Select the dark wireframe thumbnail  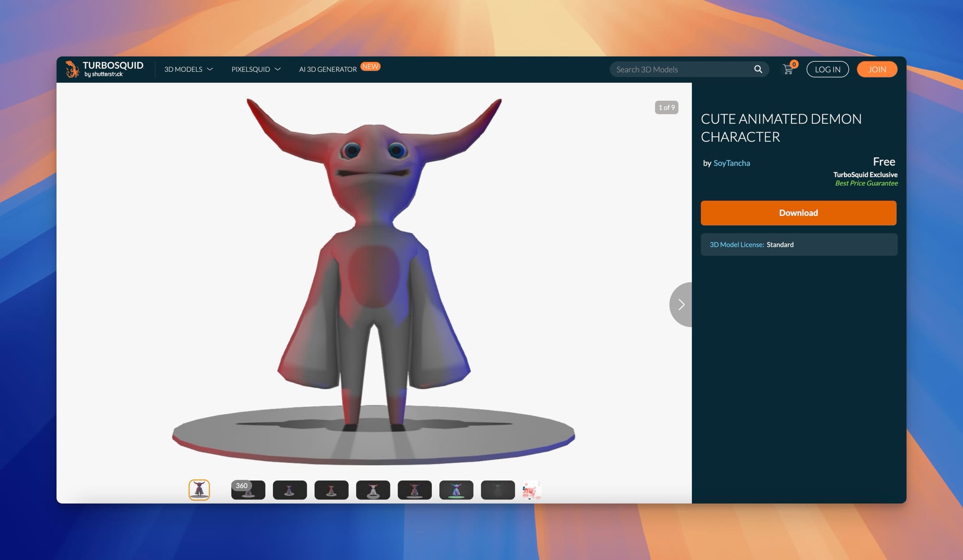click(497, 490)
